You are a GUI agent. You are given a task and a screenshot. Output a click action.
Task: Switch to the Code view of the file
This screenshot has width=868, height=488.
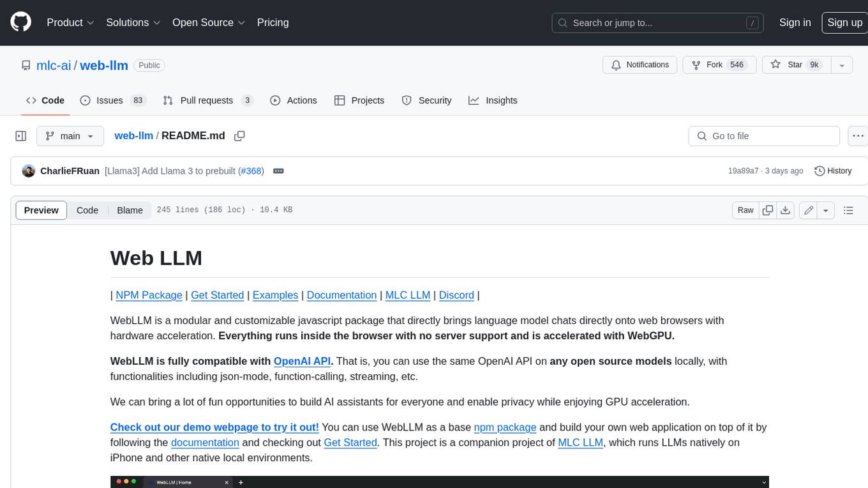(x=87, y=210)
